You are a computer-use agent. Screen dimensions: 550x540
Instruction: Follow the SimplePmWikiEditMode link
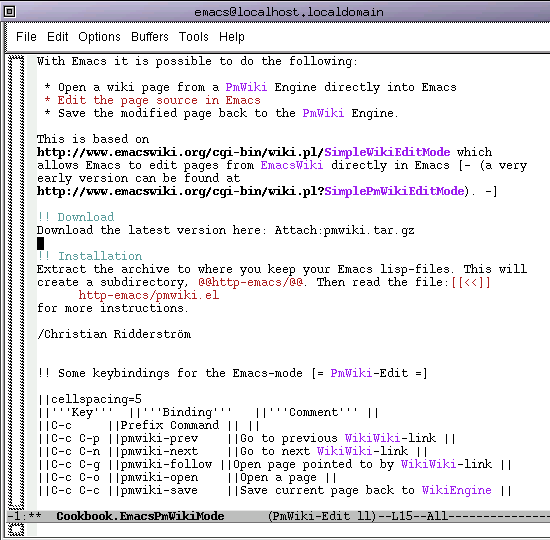click(394, 191)
